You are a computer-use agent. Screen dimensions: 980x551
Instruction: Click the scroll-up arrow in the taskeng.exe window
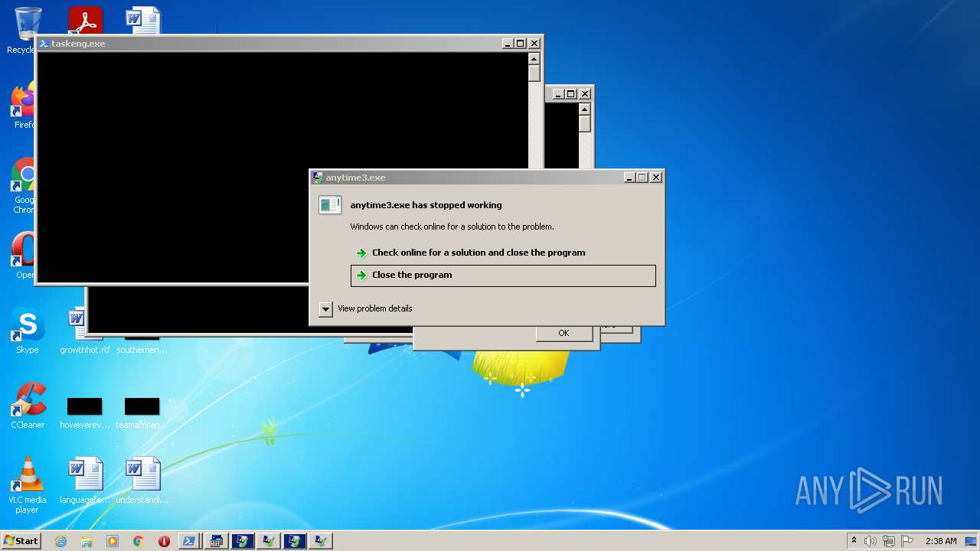534,59
